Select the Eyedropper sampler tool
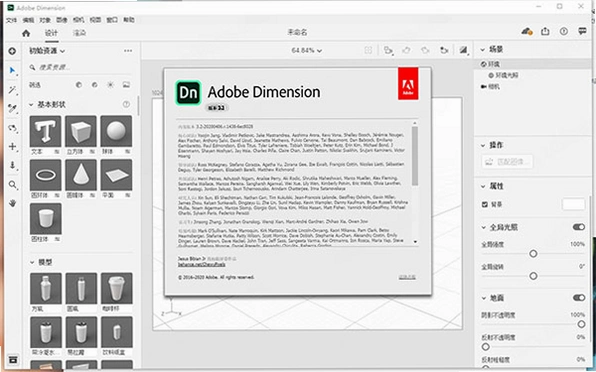Viewport: 596px width, 372px height. click(x=13, y=109)
